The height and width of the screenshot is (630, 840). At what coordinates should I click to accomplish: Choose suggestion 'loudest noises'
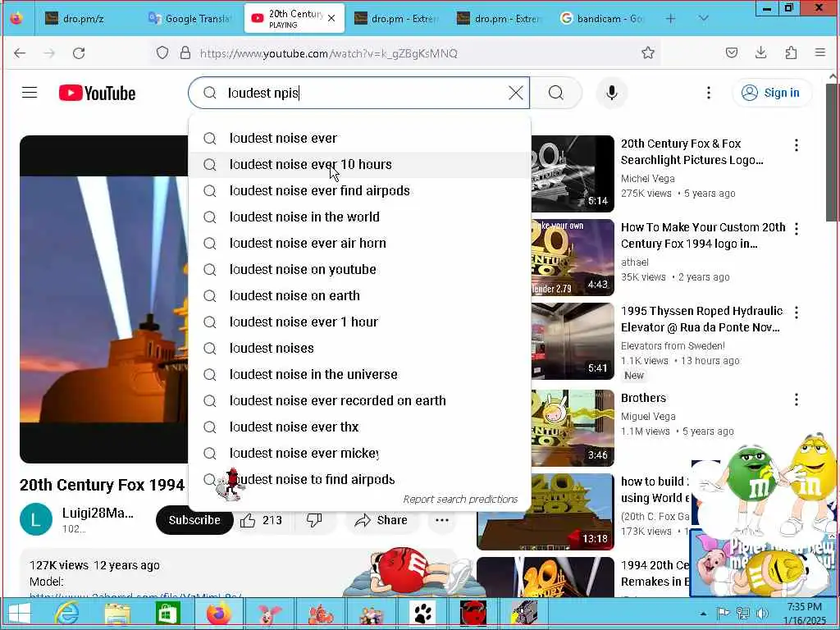click(x=359, y=348)
